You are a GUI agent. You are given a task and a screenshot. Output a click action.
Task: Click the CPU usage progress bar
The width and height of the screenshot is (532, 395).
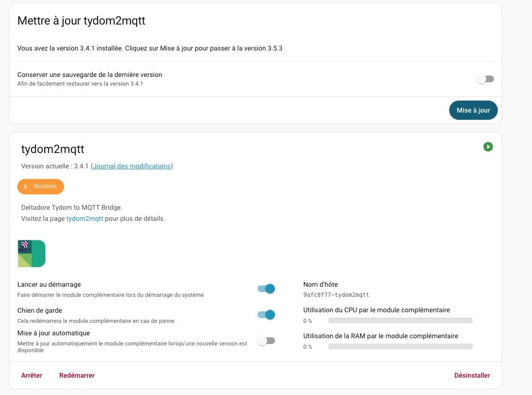[x=400, y=320]
